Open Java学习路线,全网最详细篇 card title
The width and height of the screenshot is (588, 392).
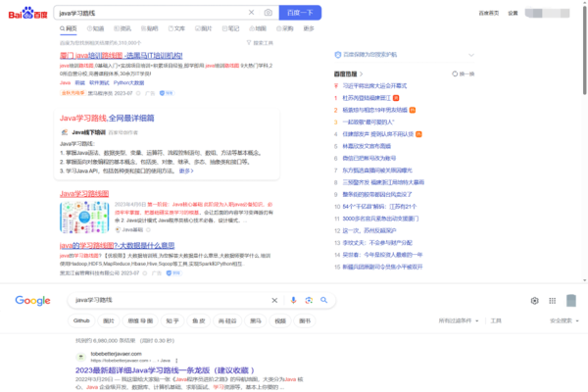[107, 119]
